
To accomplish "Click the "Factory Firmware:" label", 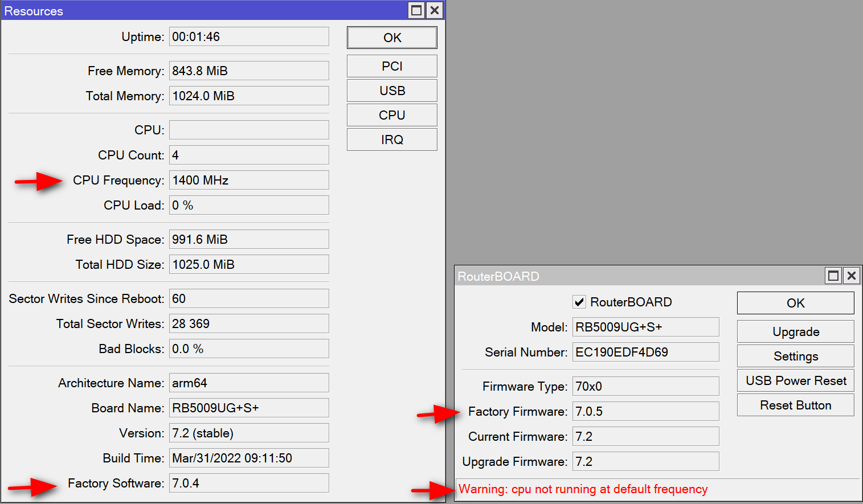I will pos(518,411).
